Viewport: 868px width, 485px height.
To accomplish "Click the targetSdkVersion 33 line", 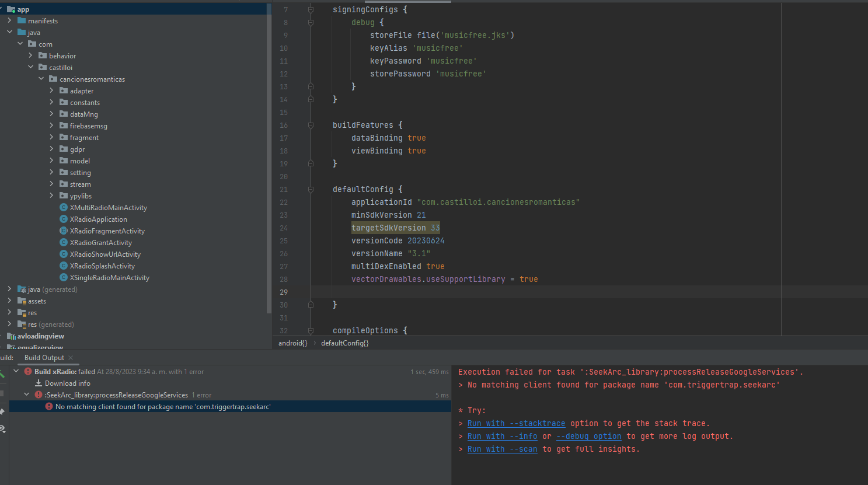I will [x=395, y=228].
